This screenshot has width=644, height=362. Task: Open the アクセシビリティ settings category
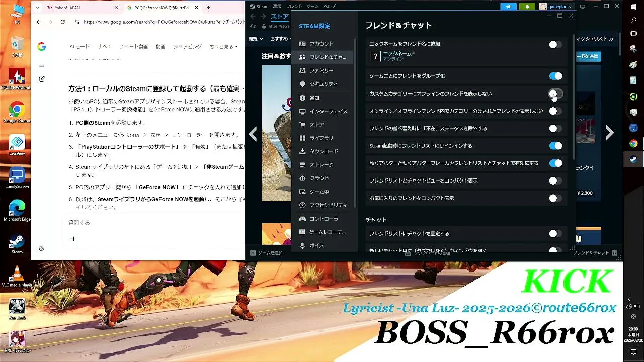tap(322, 205)
